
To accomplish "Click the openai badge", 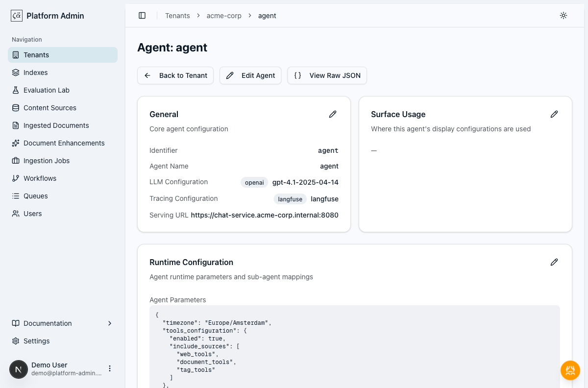I will click(x=254, y=182).
